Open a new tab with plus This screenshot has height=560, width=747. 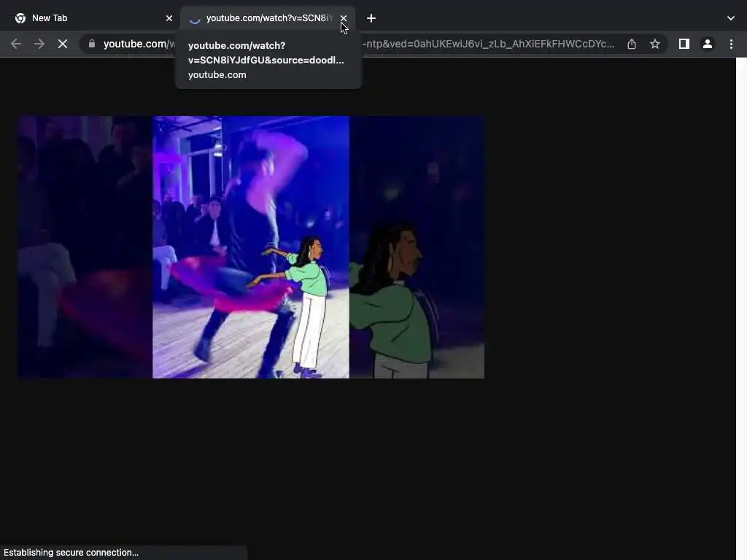pos(371,18)
